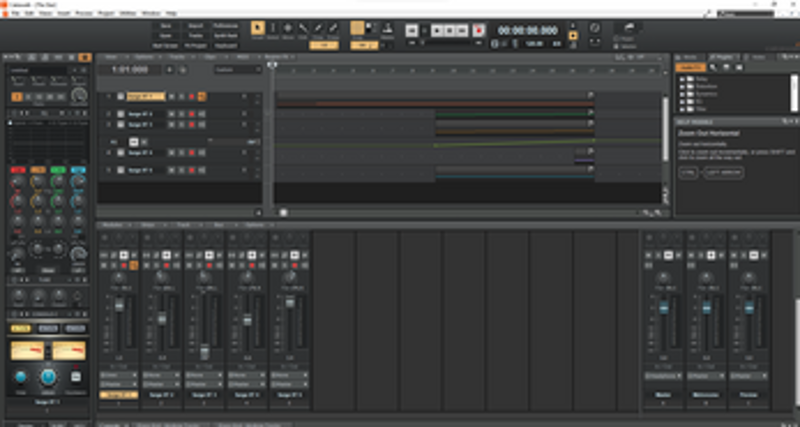Expand the Distortion folder in the browser

(682, 87)
